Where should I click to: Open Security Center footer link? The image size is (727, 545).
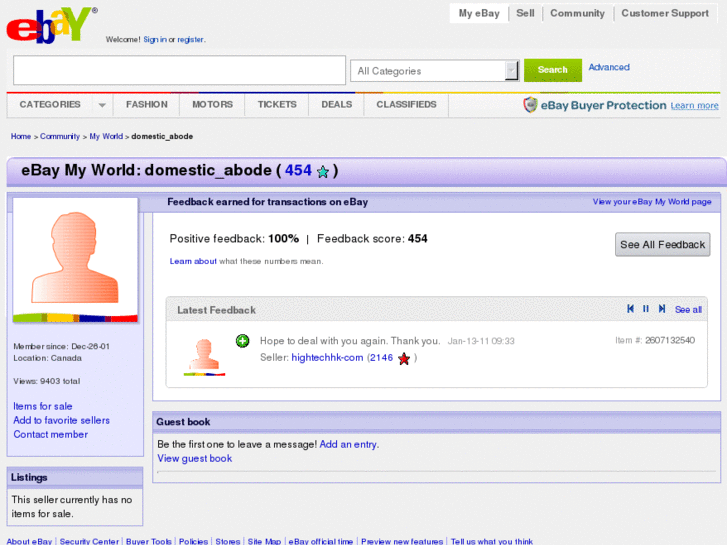89,541
